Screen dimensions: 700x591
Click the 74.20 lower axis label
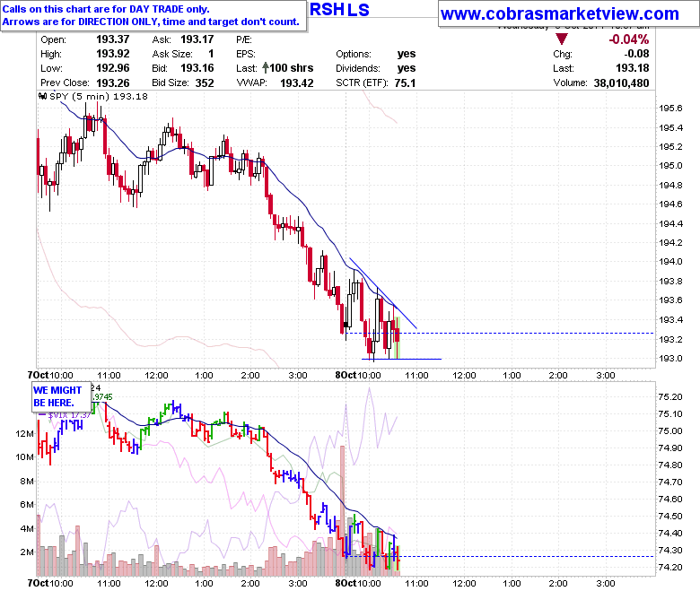click(x=670, y=568)
